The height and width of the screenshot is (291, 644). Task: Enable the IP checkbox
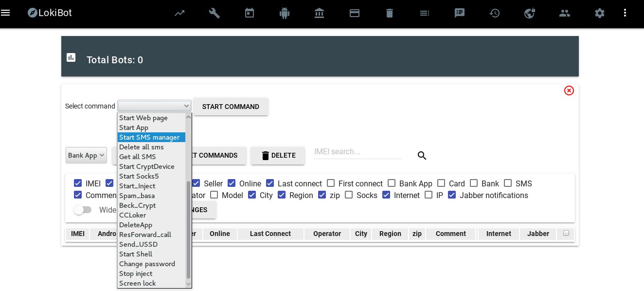(429, 195)
